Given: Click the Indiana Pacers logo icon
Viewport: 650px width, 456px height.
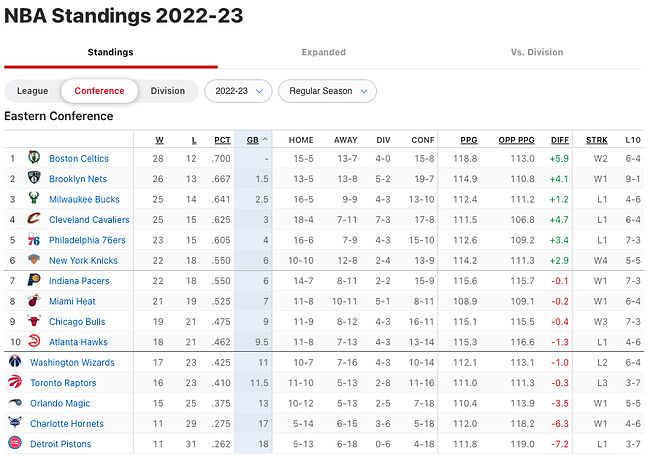Looking at the screenshot, I should [34, 279].
